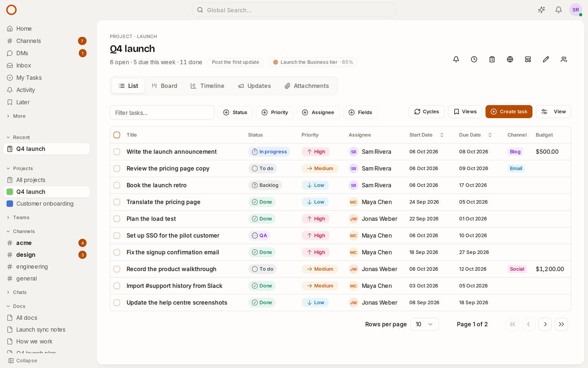Collapse the Recent section
This screenshot has height=368, width=588.
(x=18, y=137)
